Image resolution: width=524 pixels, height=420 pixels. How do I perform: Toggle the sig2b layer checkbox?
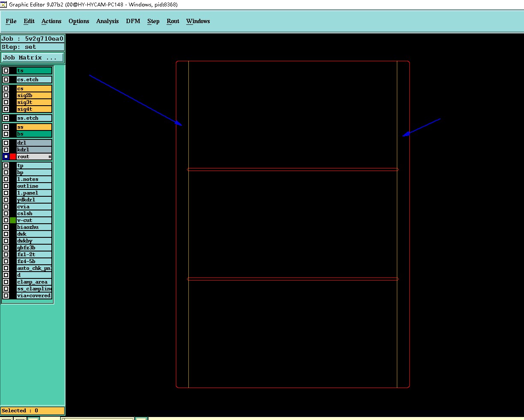click(6, 95)
